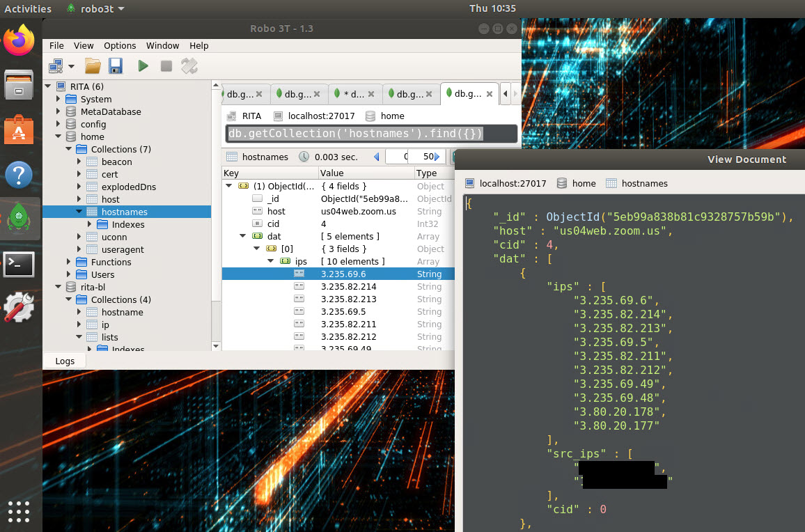The image size is (805, 532).
Task: Select the hostname collection under rita-bl
Action: [x=122, y=312]
